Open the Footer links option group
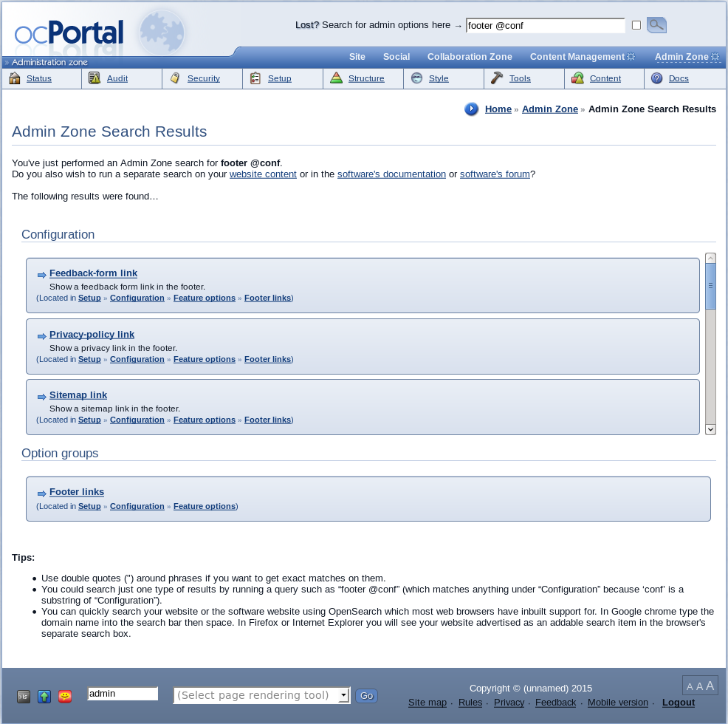 (77, 492)
